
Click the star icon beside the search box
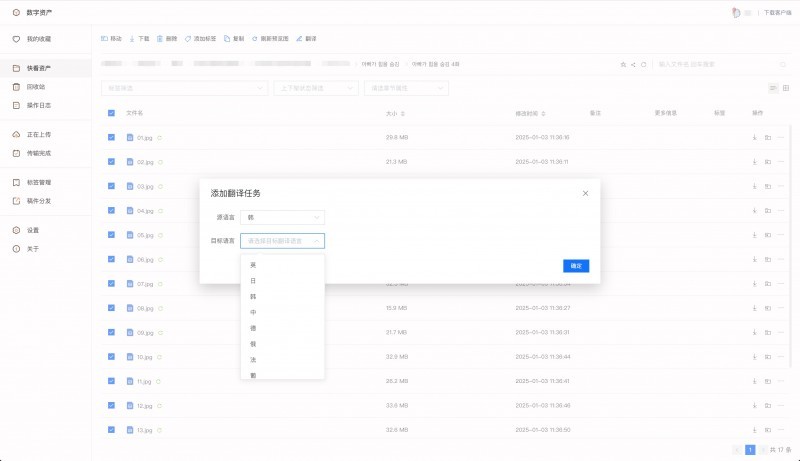pyautogui.click(x=623, y=64)
